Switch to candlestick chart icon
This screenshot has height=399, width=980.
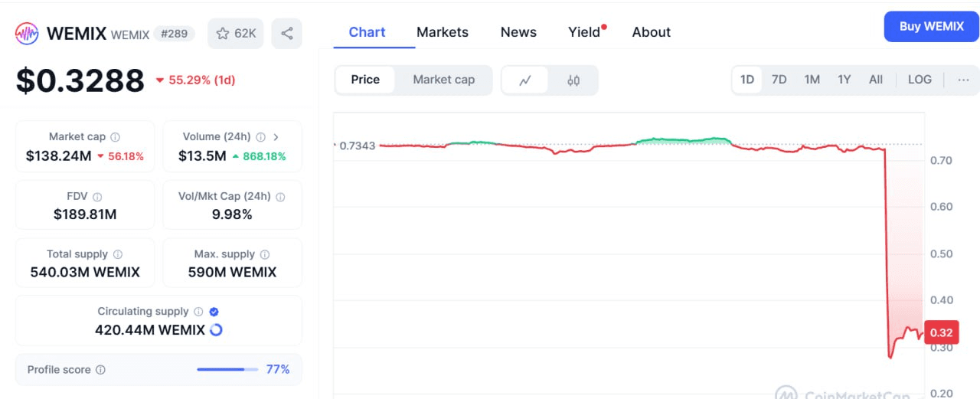pos(573,80)
